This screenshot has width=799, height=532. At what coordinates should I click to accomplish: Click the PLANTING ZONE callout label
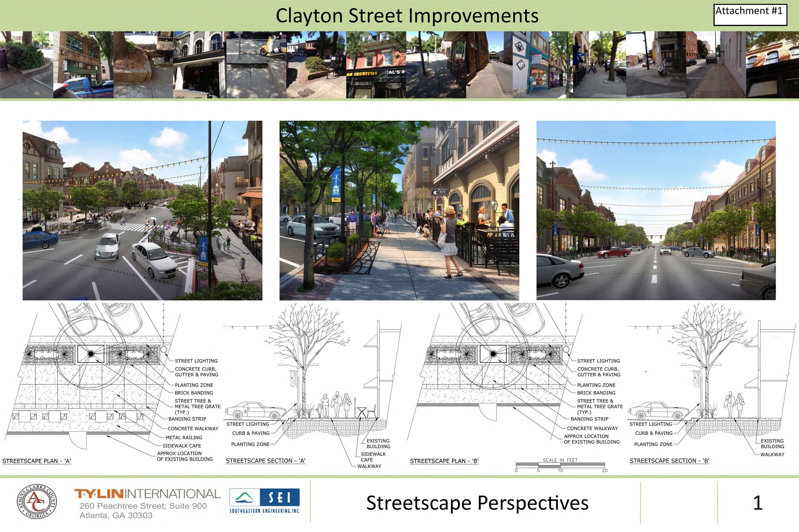pyautogui.click(x=194, y=385)
